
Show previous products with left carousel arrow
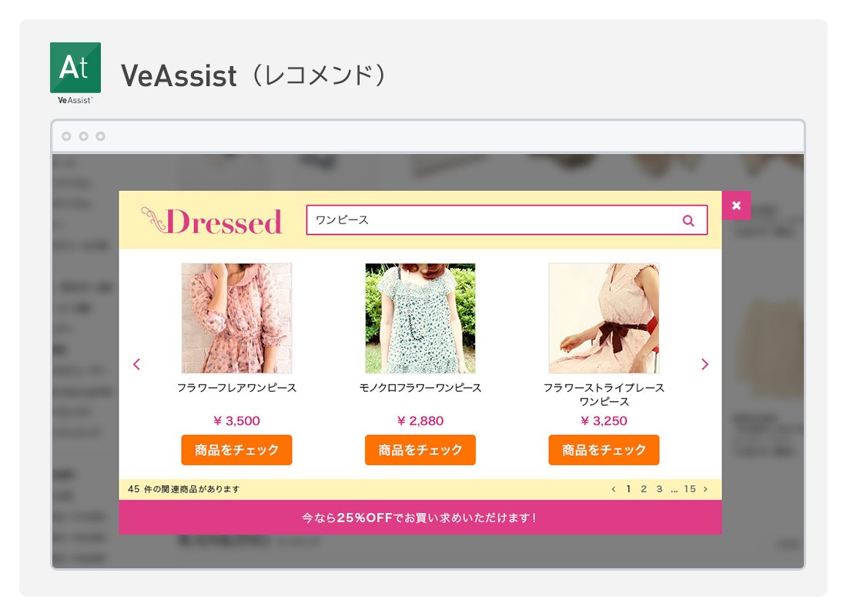pos(136,364)
